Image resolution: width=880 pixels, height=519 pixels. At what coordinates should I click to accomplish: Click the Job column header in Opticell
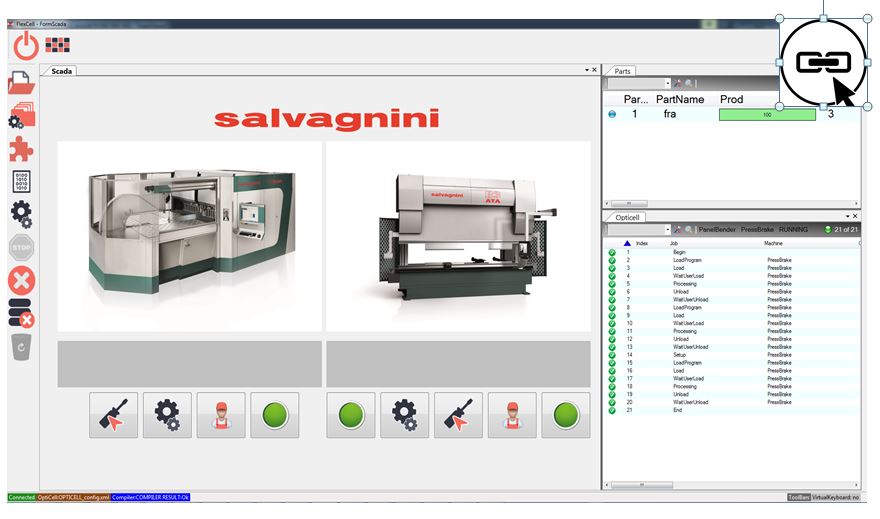click(x=673, y=244)
